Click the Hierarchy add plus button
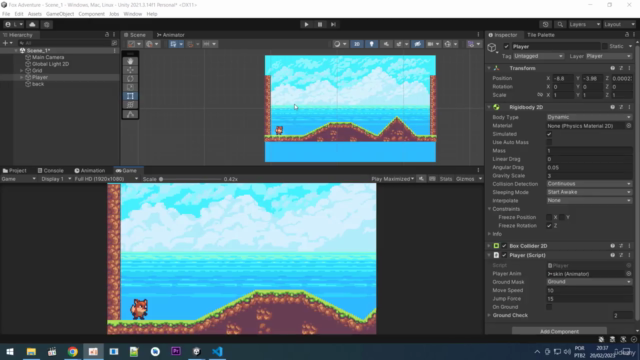This screenshot has width=640, height=360. pos(6,43)
